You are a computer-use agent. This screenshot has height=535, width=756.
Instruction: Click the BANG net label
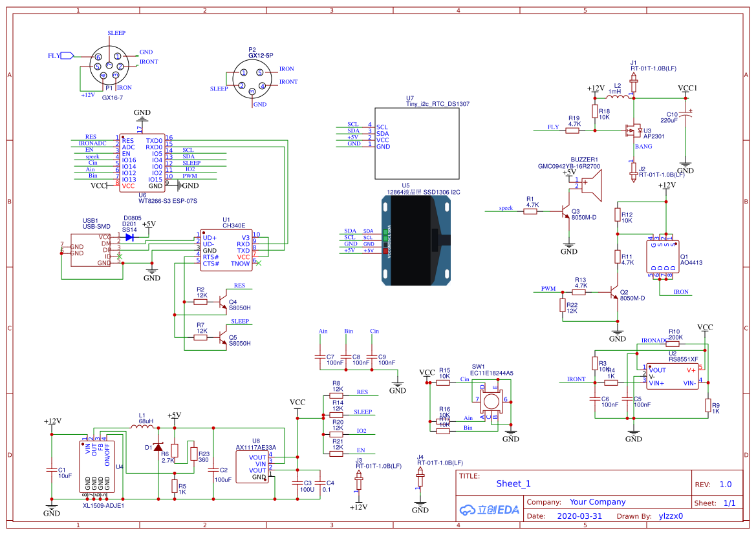[643, 147]
